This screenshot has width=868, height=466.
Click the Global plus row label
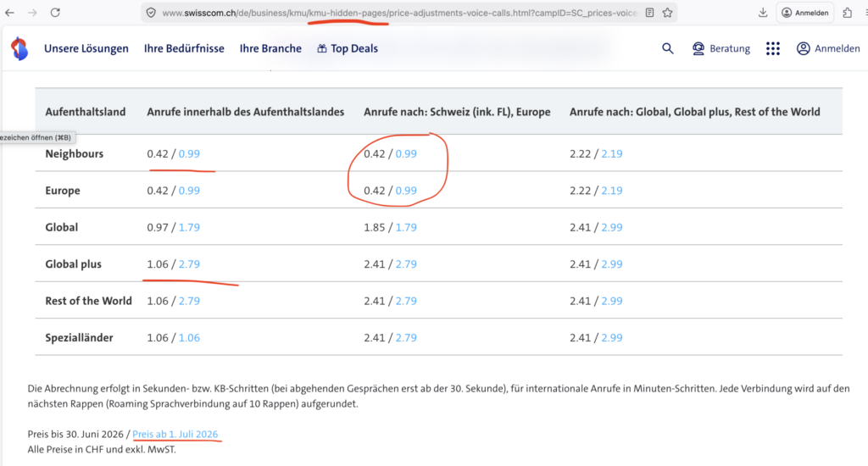pyautogui.click(x=73, y=264)
